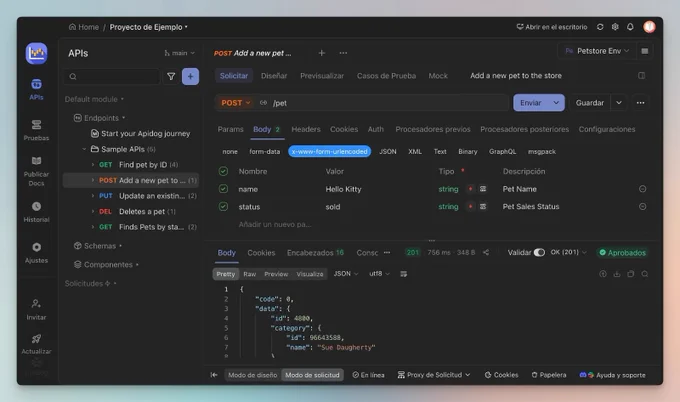
Task: Open notifications bell icon
Action: point(630,27)
